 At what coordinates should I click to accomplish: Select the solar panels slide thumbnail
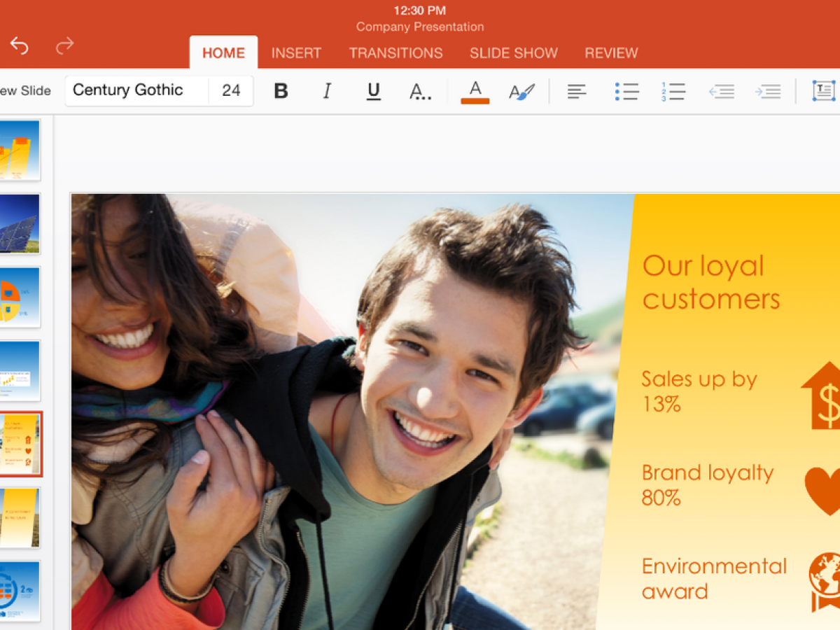pyautogui.click(x=20, y=223)
